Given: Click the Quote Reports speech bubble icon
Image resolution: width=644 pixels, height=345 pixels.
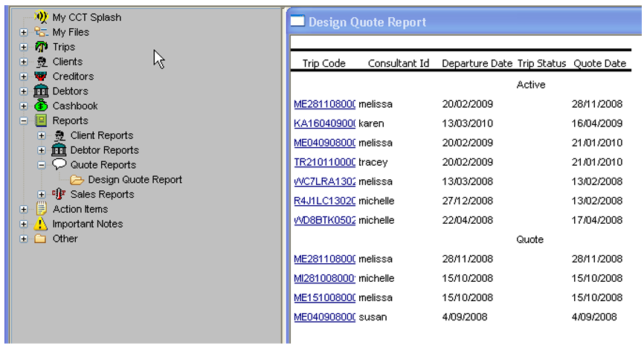Looking at the screenshot, I should 59,165.
